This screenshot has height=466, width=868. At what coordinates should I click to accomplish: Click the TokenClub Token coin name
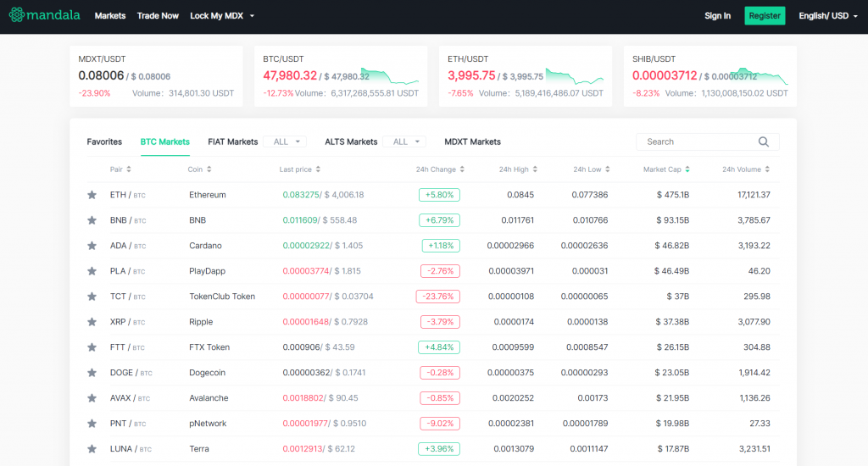pos(222,297)
